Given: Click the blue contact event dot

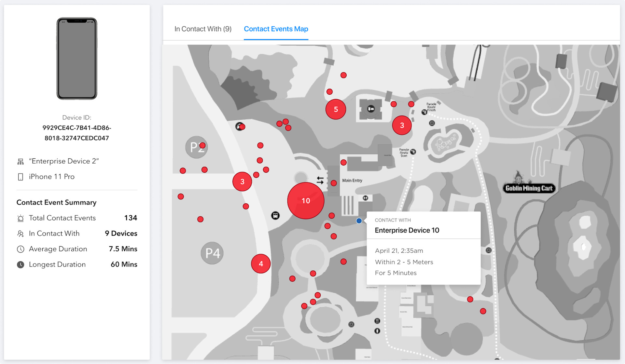Looking at the screenshot, I should point(359,221).
